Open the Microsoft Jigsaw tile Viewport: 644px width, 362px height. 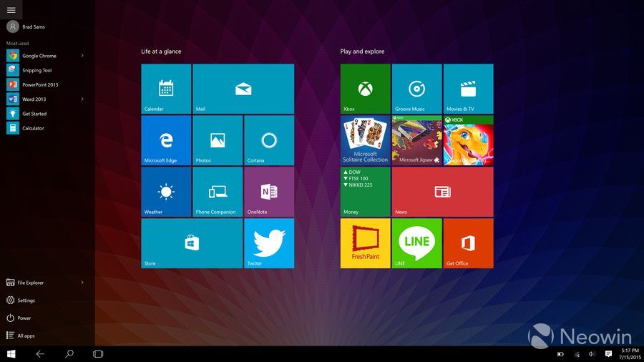pyautogui.click(x=417, y=140)
